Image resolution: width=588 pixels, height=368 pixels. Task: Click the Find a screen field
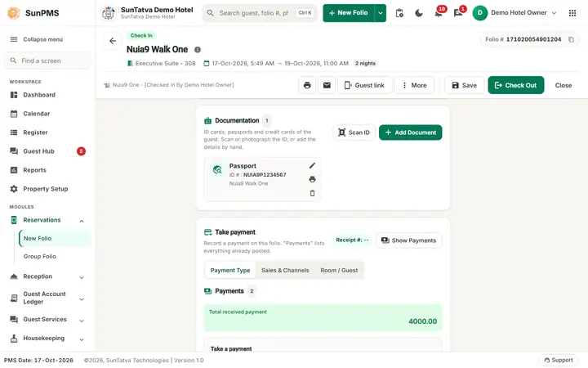[47, 61]
